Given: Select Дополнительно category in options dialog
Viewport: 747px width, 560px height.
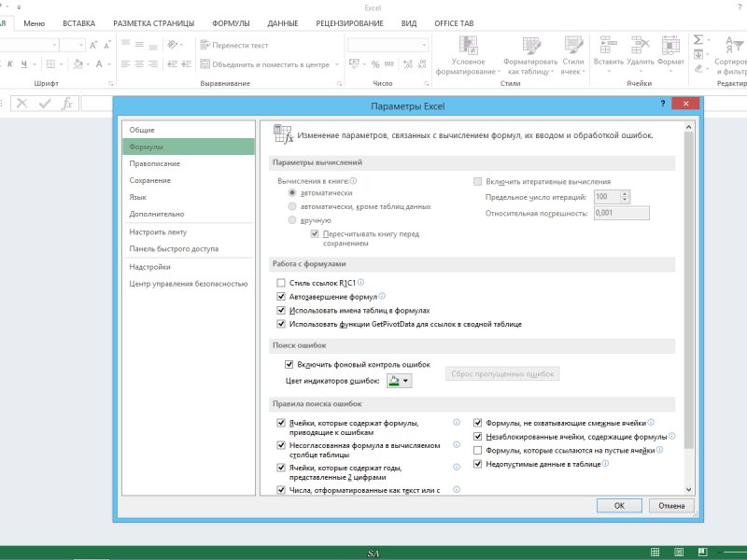Looking at the screenshot, I should coord(189,214).
